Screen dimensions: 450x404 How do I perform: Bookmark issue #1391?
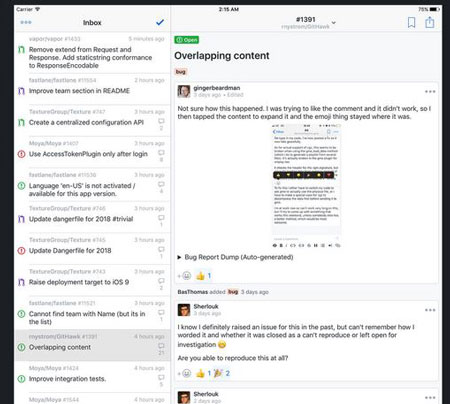pyautogui.click(x=411, y=22)
